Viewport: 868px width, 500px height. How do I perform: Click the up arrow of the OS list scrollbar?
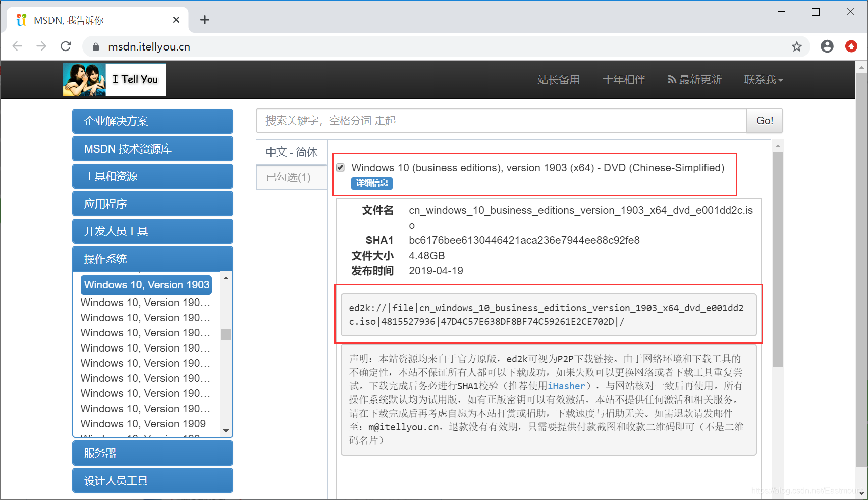[x=226, y=278]
